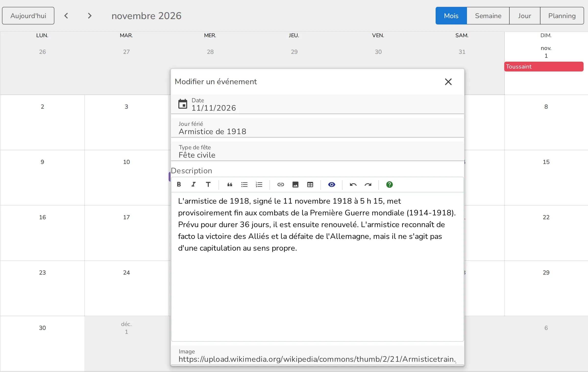Image resolution: width=588 pixels, height=372 pixels.
Task: Insert an image into the description
Action: point(295,185)
